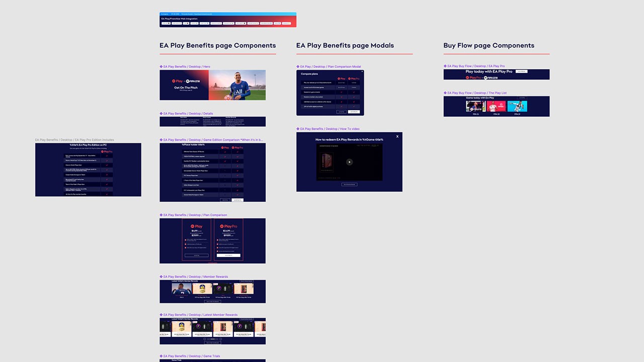Select the Plan Comparison Modal frame label
Screen dimensions: 644x362
329,66
